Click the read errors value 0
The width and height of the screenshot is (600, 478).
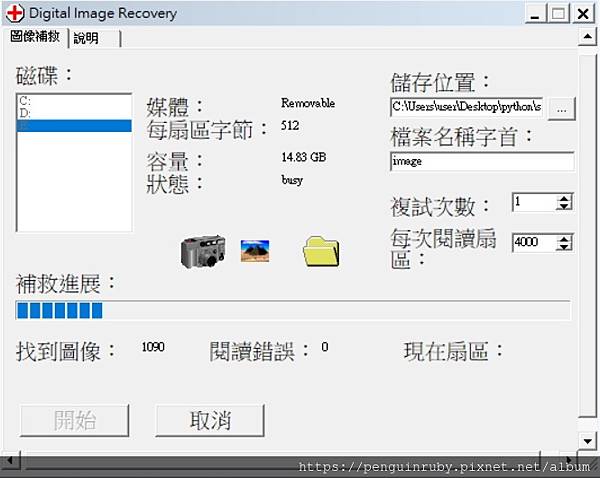click(324, 347)
